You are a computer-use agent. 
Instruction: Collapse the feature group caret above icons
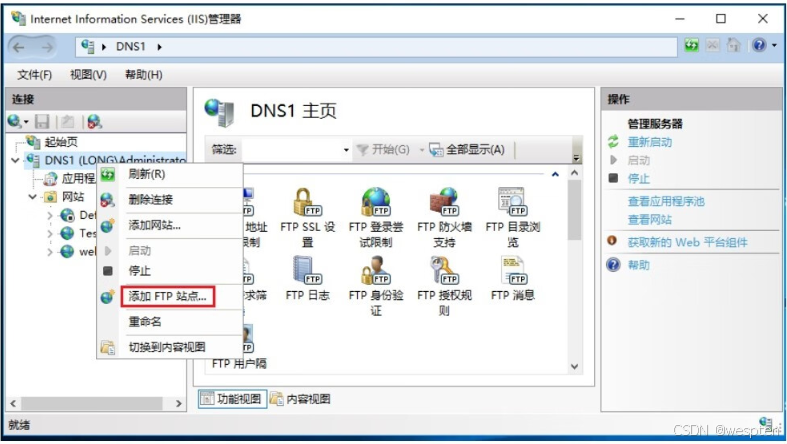(555, 175)
